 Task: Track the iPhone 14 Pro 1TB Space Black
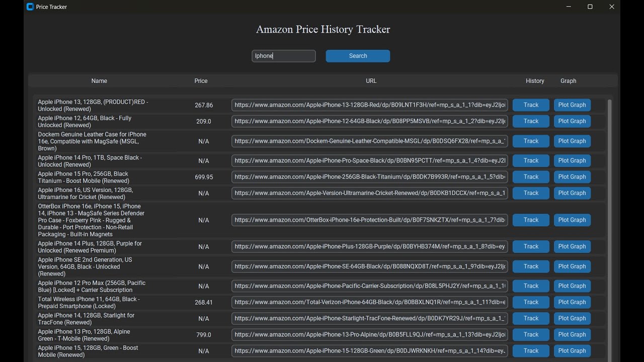(x=531, y=161)
